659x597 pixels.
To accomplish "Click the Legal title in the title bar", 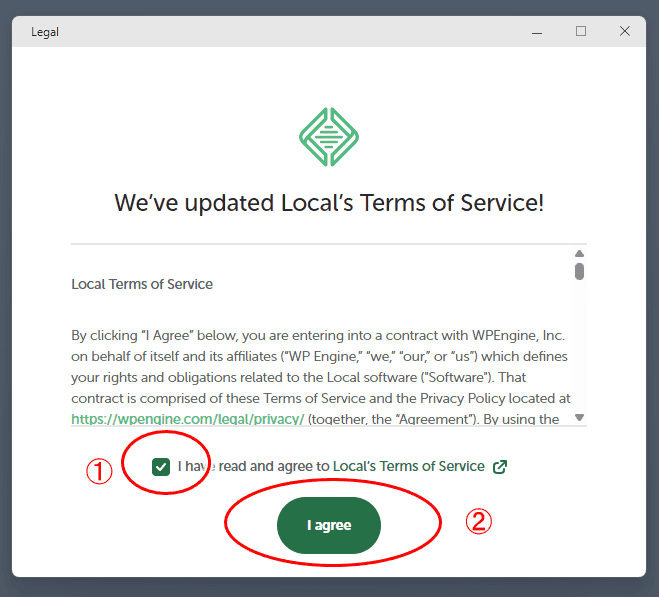I will pyautogui.click(x=45, y=32).
